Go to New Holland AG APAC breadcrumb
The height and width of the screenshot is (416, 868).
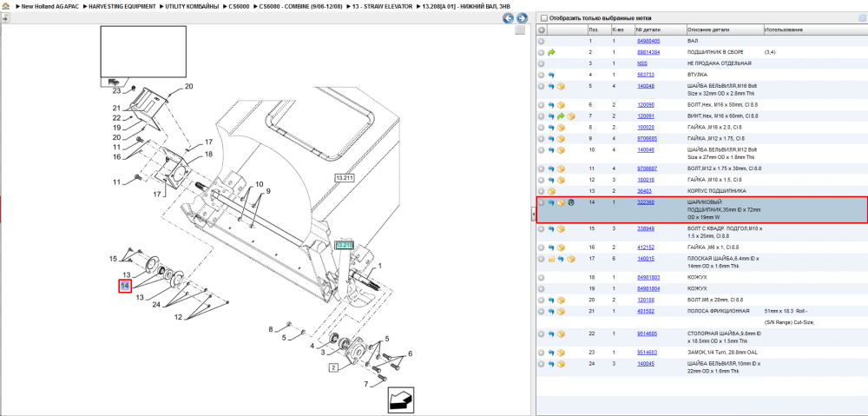pyautogui.click(x=50, y=6)
